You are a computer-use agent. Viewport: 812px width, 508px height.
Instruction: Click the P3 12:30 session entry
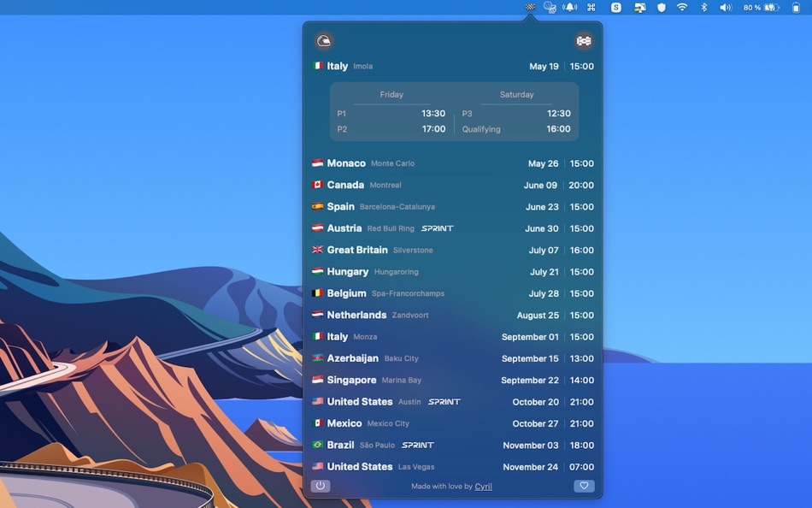point(516,114)
